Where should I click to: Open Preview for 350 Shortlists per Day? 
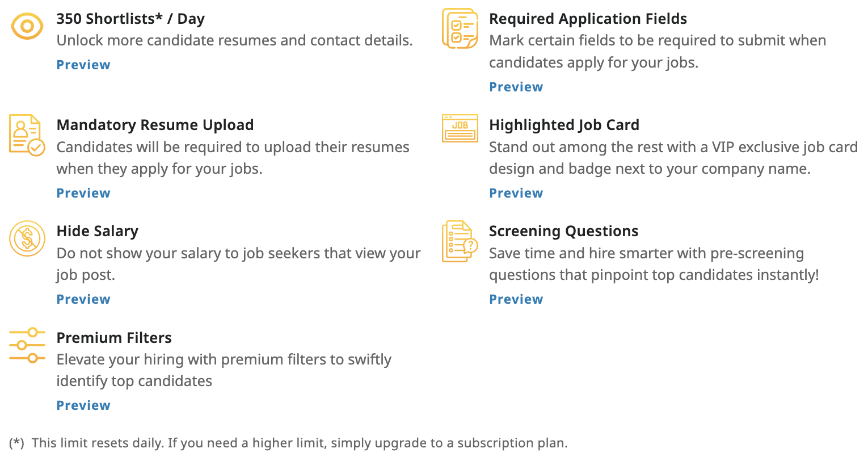click(83, 65)
